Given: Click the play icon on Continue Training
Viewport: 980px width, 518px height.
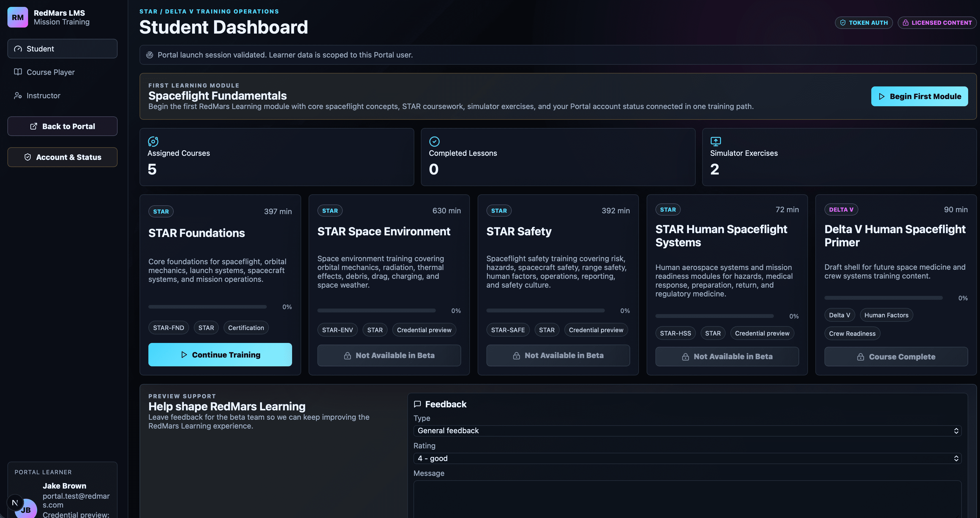Looking at the screenshot, I should click(x=184, y=355).
